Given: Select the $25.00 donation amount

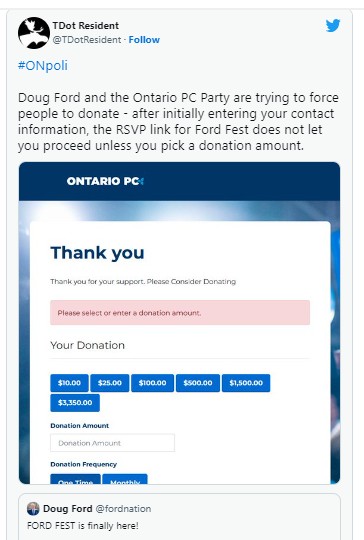Looking at the screenshot, I should click(110, 383).
